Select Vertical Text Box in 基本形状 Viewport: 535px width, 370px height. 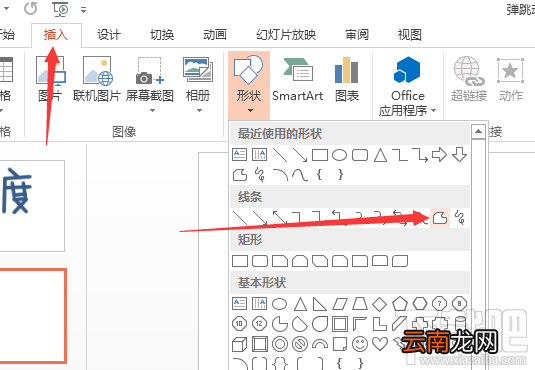(x=259, y=303)
